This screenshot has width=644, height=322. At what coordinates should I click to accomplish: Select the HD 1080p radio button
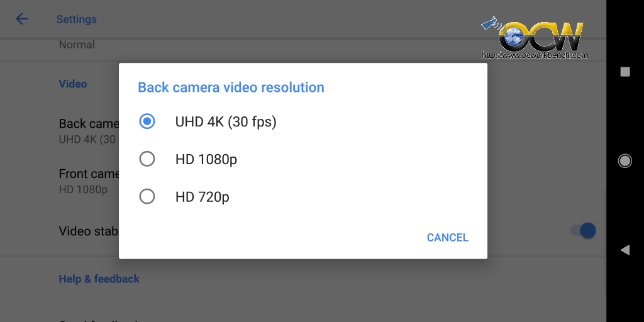click(x=147, y=159)
